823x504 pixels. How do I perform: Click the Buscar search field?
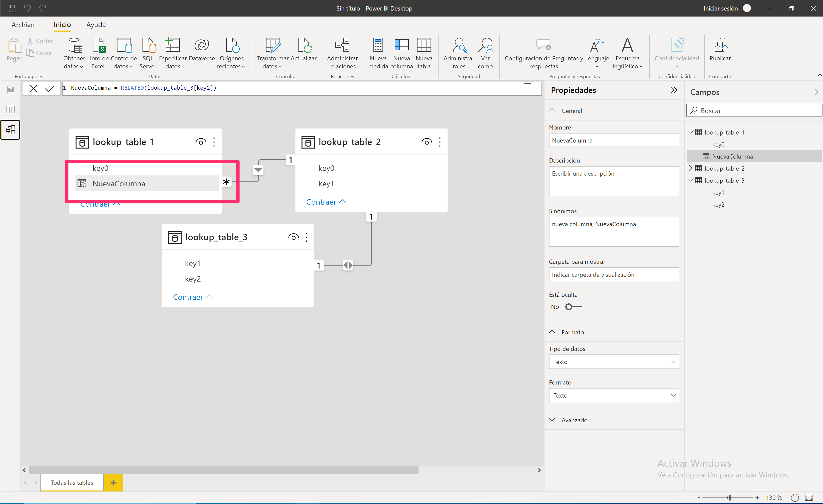point(754,110)
